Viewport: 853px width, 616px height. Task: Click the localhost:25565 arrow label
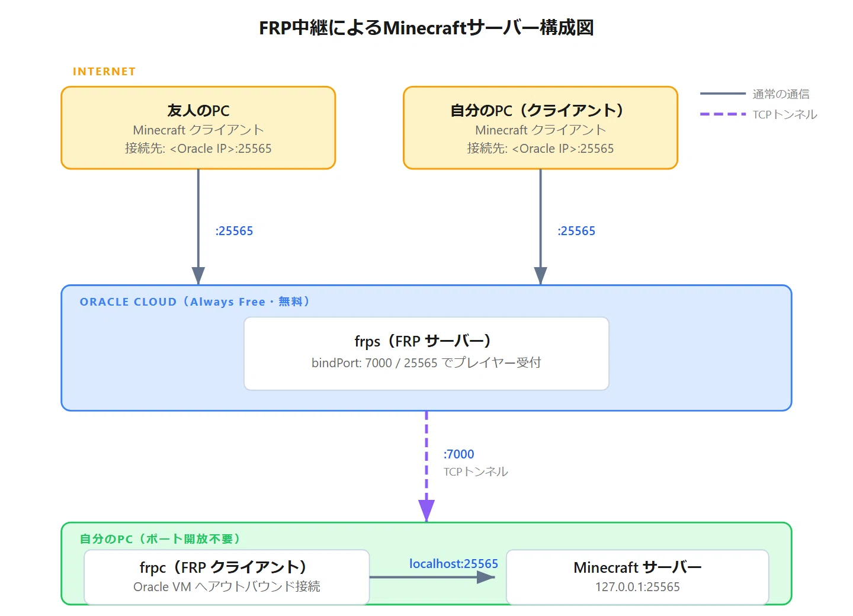[454, 564]
